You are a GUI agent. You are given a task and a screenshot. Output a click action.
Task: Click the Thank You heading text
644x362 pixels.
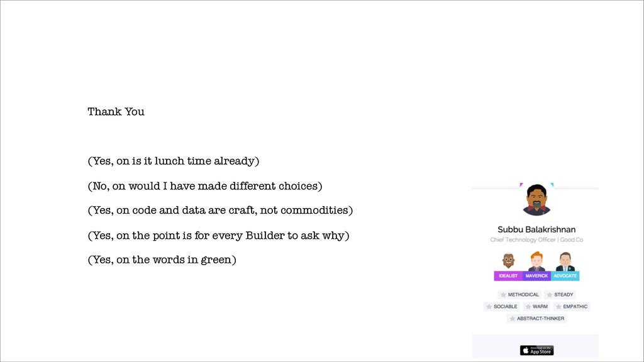pyautogui.click(x=116, y=112)
